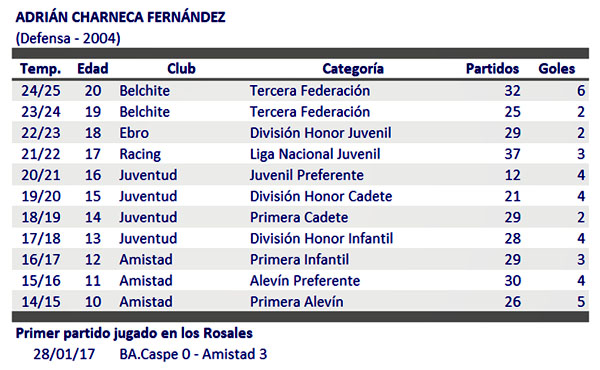Click the 28/01/17 match date

click(64, 354)
